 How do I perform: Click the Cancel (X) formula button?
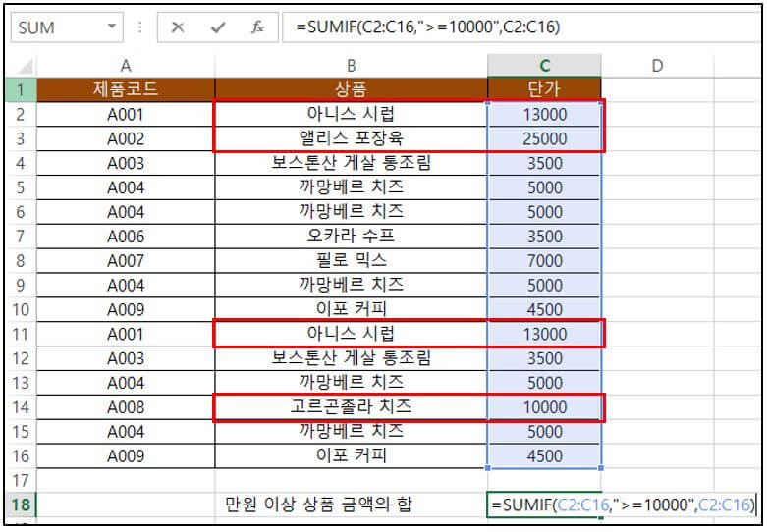(178, 27)
